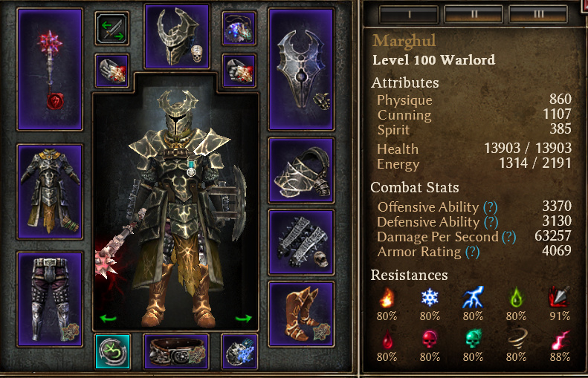The height and width of the screenshot is (378, 588).
Task: Select the leg armor pants slot
Action: click(50, 299)
